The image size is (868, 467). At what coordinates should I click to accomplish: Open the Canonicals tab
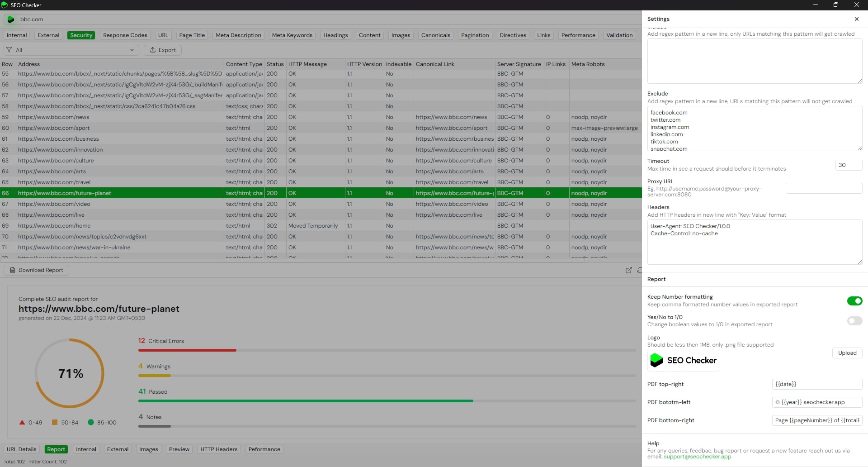[x=436, y=35]
